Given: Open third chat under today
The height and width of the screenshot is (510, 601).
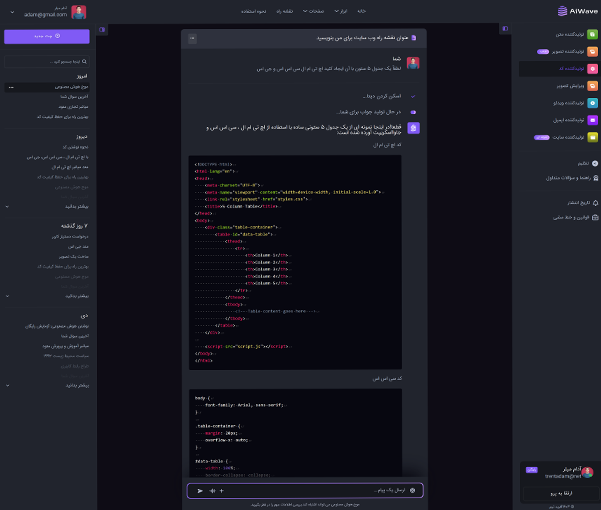Looking at the screenshot, I should pos(74,107).
